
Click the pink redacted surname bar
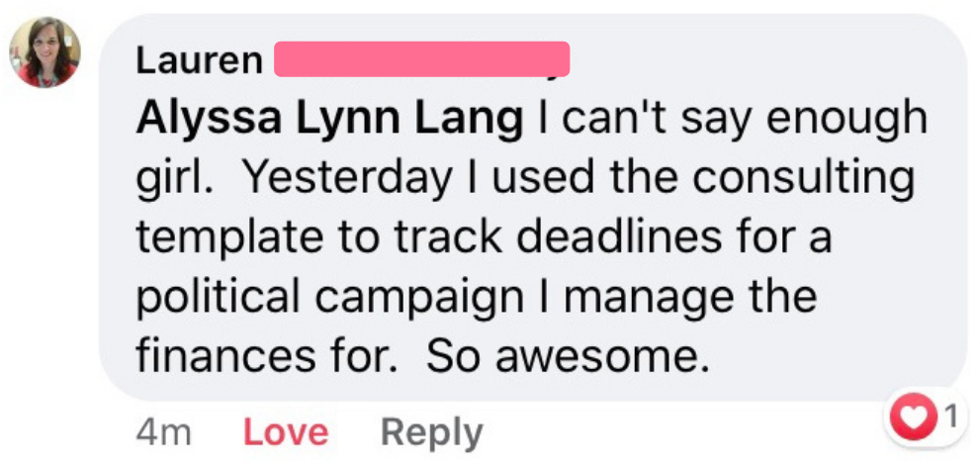420,59
